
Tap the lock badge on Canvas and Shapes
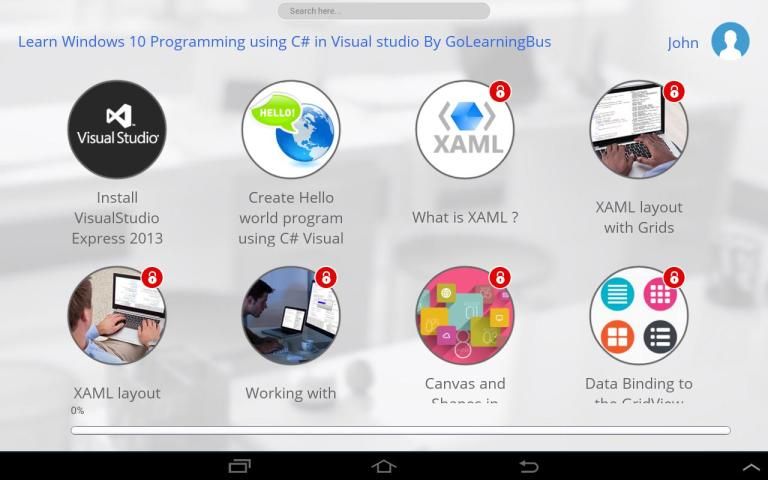[500, 277]
